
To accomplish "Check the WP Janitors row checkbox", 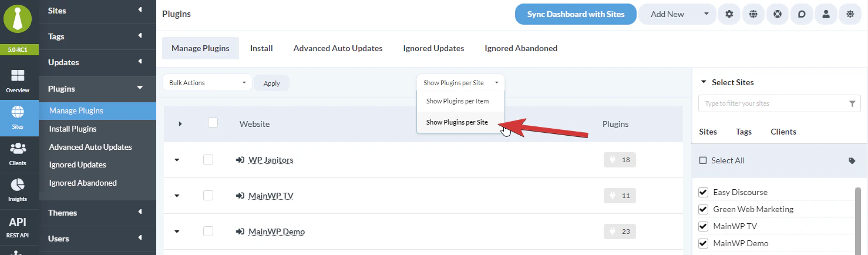I will point(208,159).
